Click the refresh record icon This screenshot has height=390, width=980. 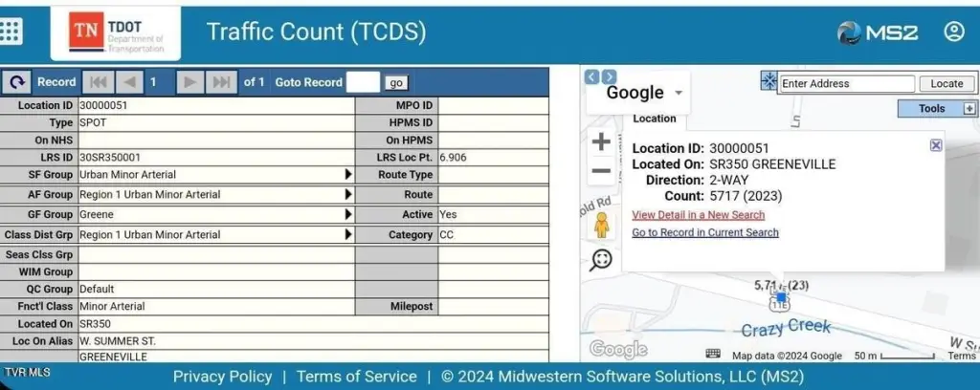(x=17, y=82)
